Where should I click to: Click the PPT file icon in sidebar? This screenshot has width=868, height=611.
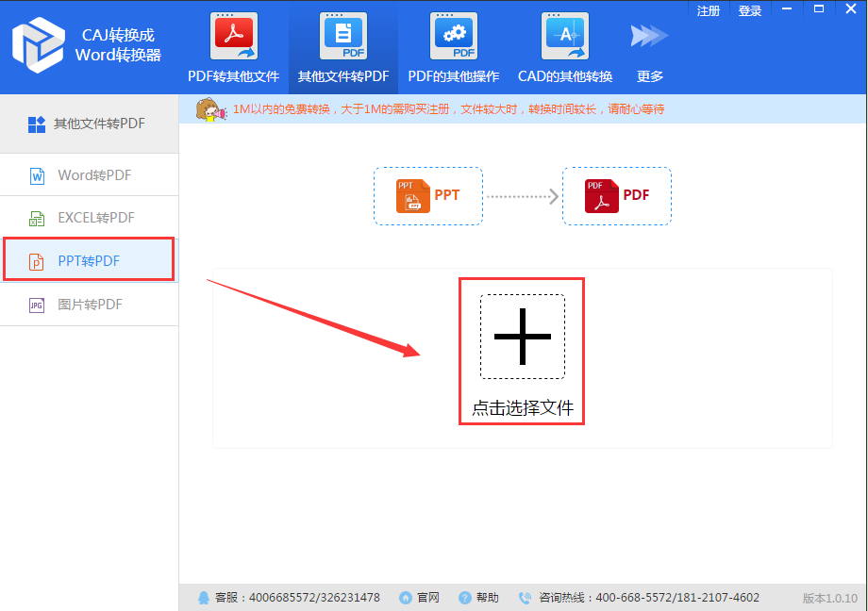click(36, 261)
